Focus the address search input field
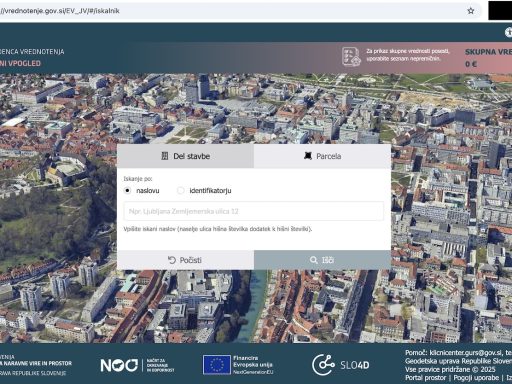512x384 pixels. click(x=254, y=211)
